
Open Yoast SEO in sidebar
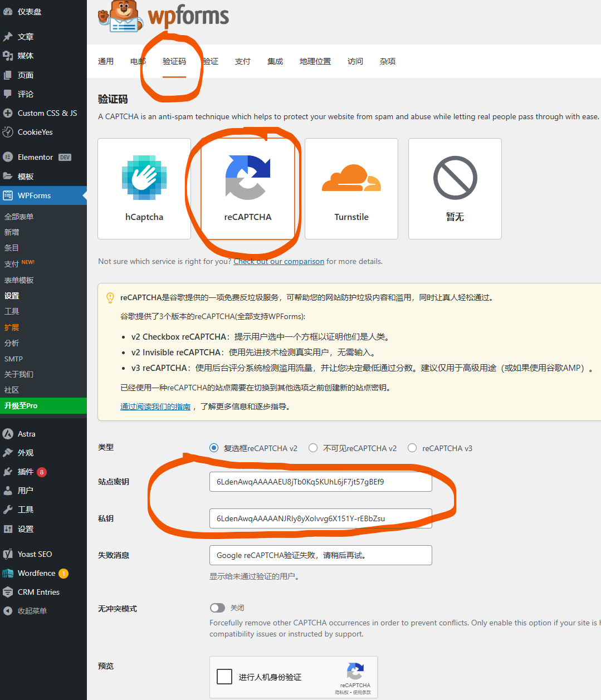point(35,554)
